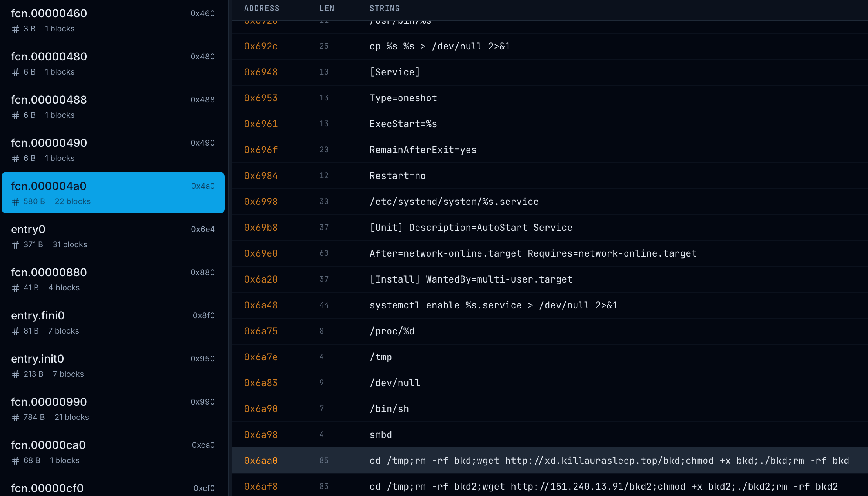Viewport: 868px width, 496px height.
Task: Click hash icon under entry.init0
Action: [x=16, y=374]
